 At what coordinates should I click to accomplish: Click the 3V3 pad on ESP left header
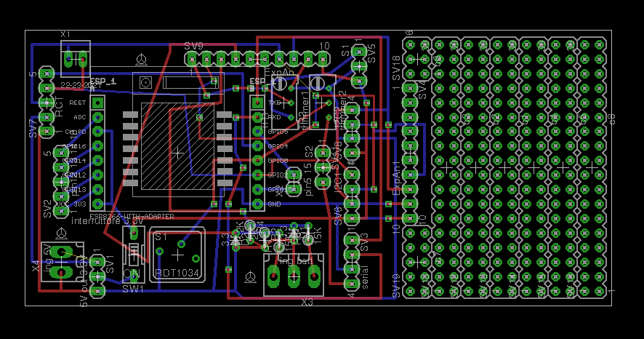pyautogui.click(x=97, y=204)
